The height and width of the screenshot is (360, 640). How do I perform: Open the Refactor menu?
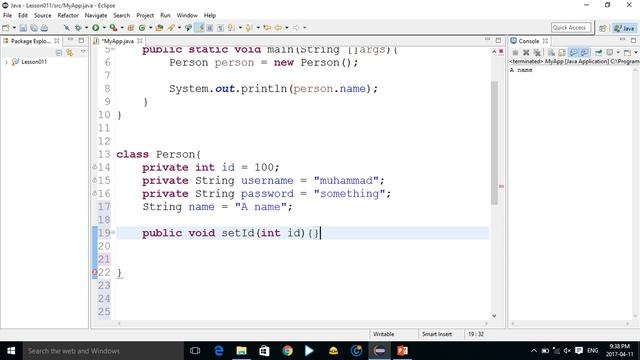pos(68,15)
